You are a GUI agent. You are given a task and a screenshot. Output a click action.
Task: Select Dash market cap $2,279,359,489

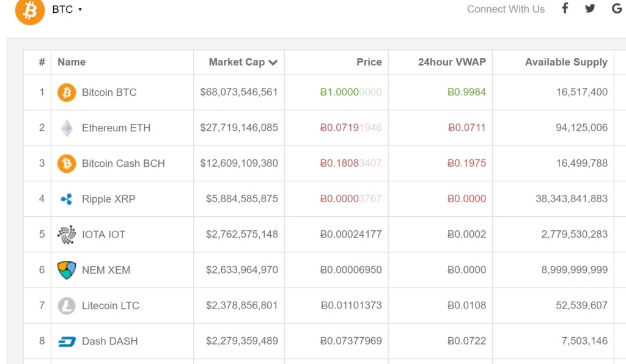[242, 341]
